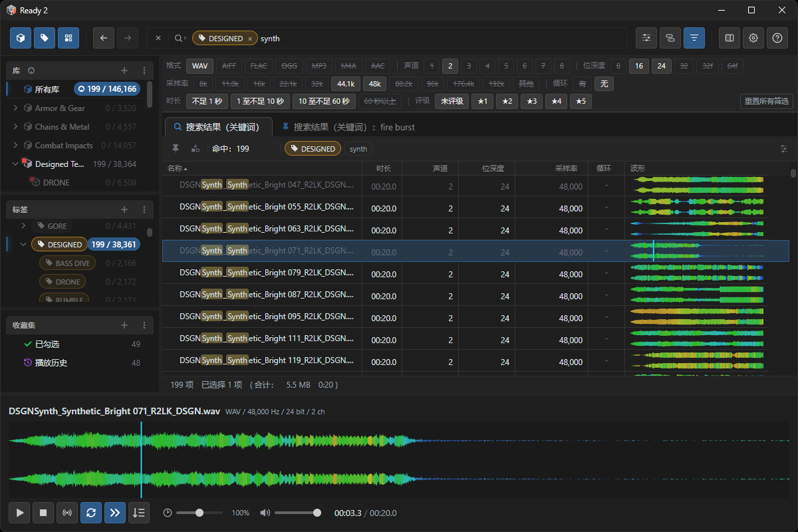This screenshot has width=798, height=532.
Task: Add a new library with plus icon
Action: point(124,70)
